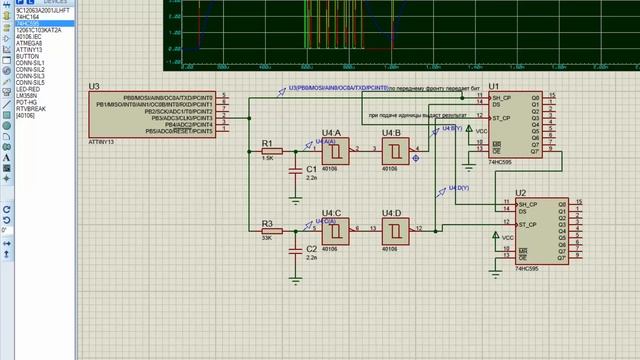Select the 2D line drawing tool
Image resolution: width=640 pixels, height=360 pixels.
point(6,104)
